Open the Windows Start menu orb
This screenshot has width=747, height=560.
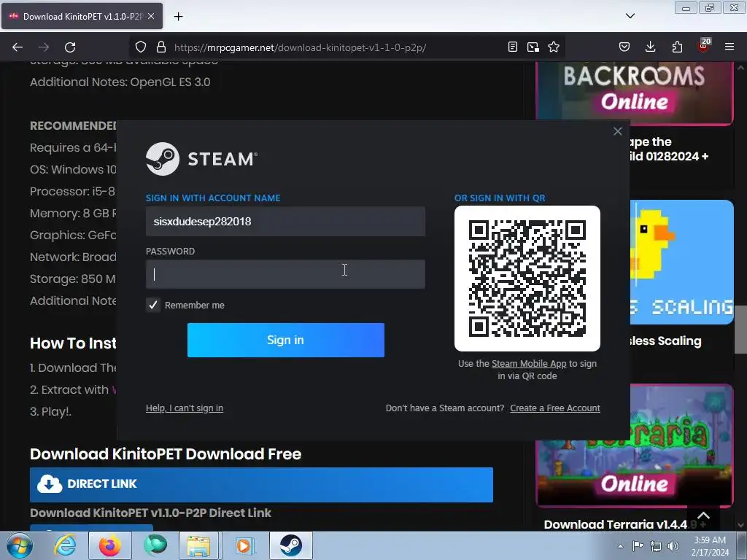tap(20, 546)
